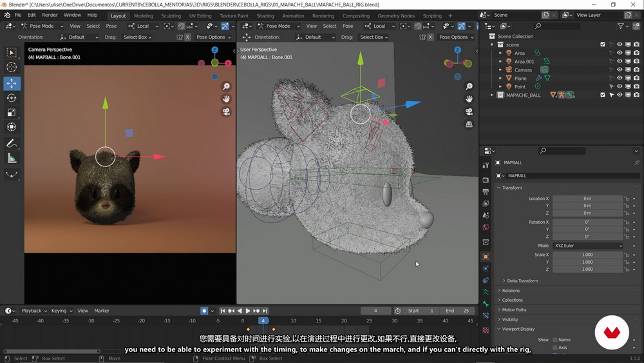Open the Render properties tab

(x=486, y=180)
